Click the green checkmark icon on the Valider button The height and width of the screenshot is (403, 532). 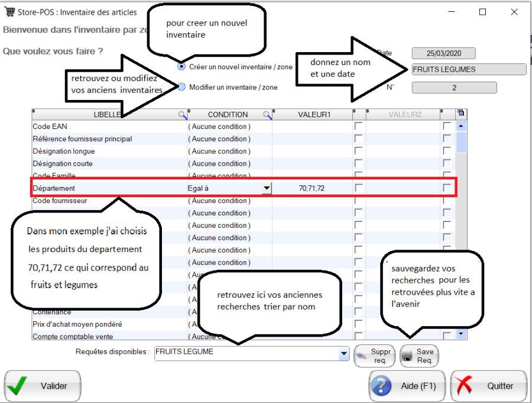point(18,386)
